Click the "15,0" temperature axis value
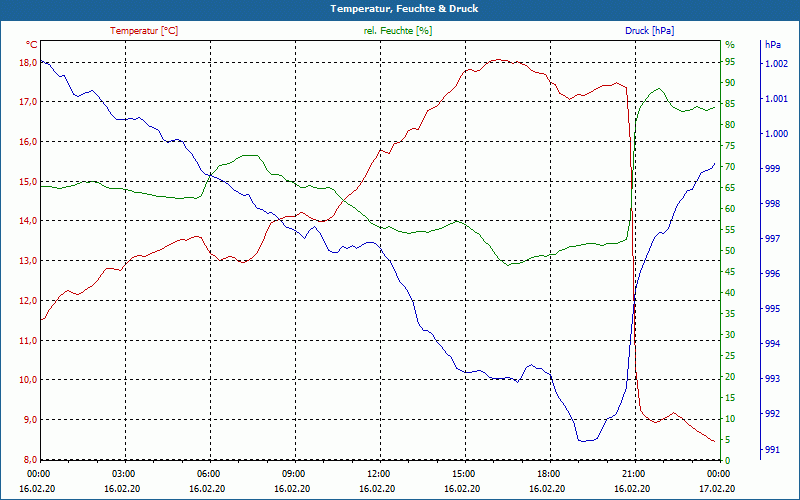The height and width of the screenshot is (500, 800). 29,182
